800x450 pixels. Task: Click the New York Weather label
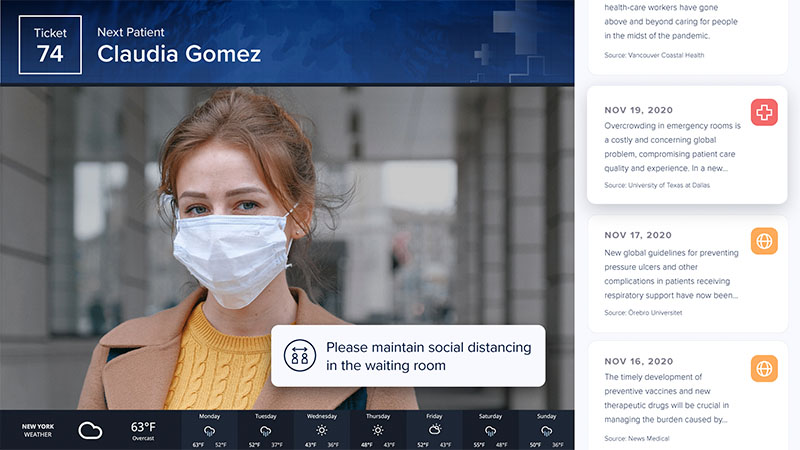[38, 431]
